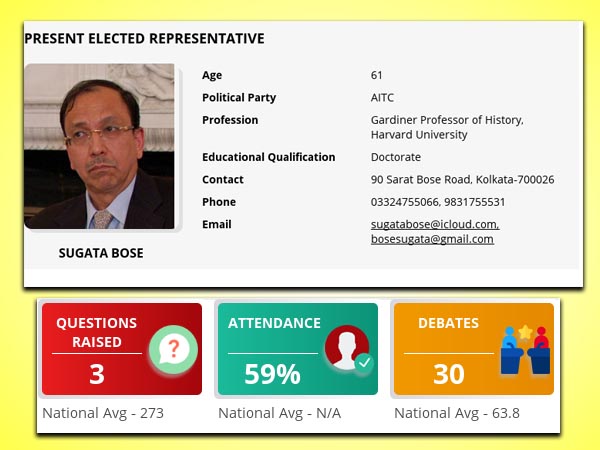Click the debates podium icon
The height and width of the screenshot is (450, 600).
[x=525, y=350]
